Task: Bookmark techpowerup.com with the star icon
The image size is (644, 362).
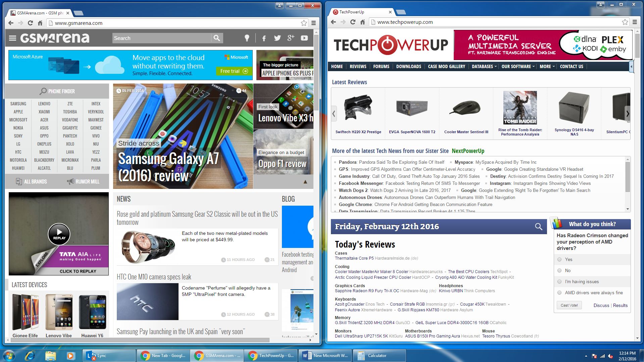Action: point(625,22)
